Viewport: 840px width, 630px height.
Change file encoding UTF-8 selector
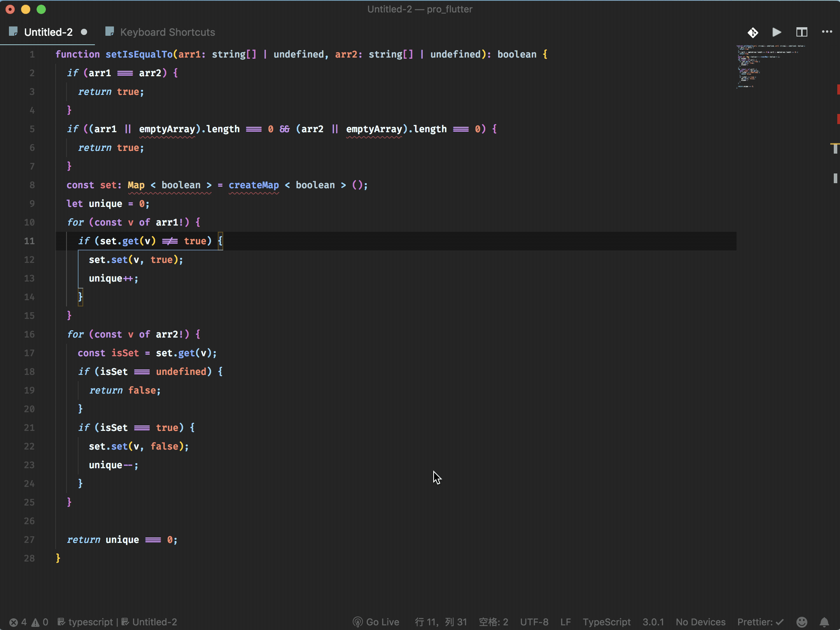coord(534,622)
